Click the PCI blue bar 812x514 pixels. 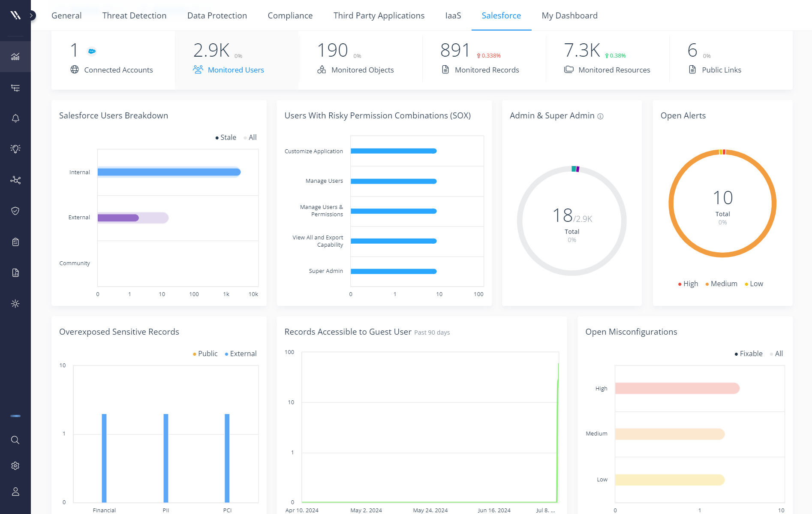[227, 458]
